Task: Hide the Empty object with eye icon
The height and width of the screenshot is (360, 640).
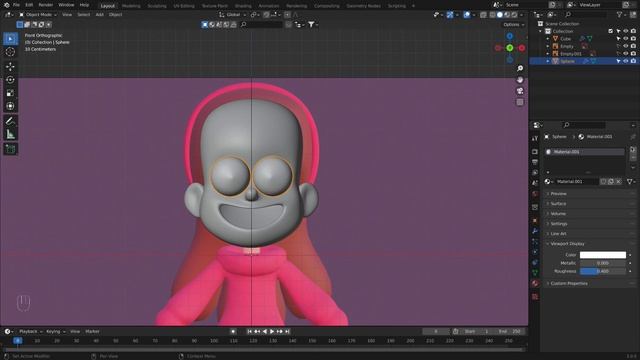Action: (626, 46)
